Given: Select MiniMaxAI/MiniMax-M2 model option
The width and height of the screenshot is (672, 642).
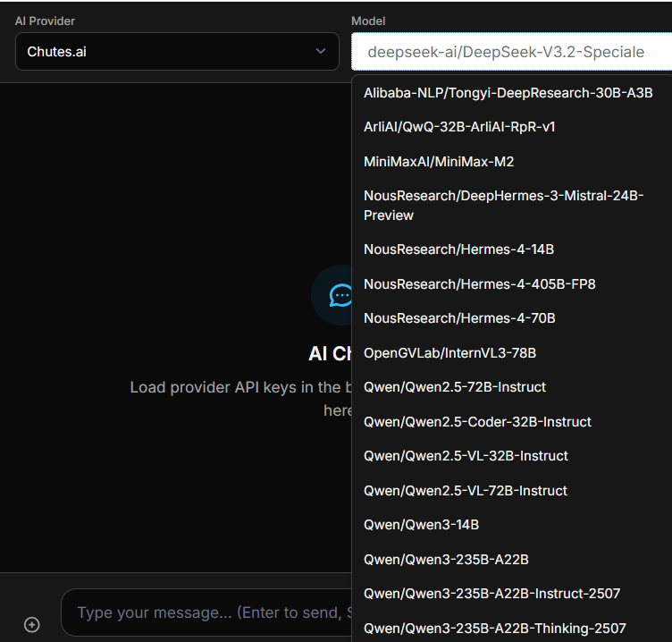Looking at the screenshot, I should click(439, 162).
